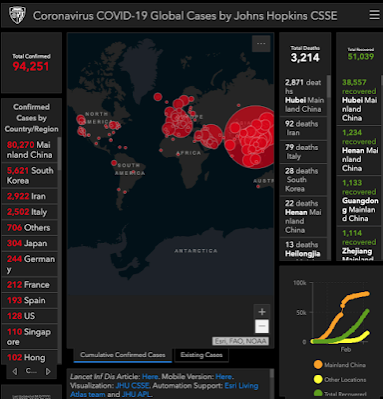Open the Mobile Version Here link
Screen dimensions: 383x399
(223, 377)
